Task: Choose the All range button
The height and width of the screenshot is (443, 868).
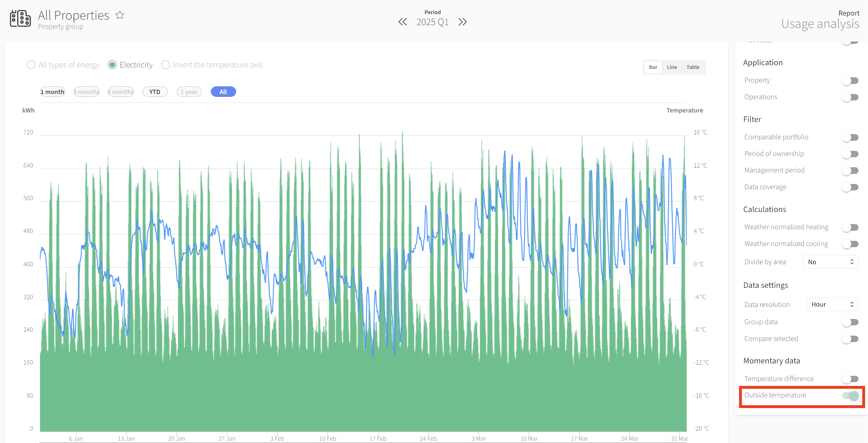Action: click(x=223, y=92)
